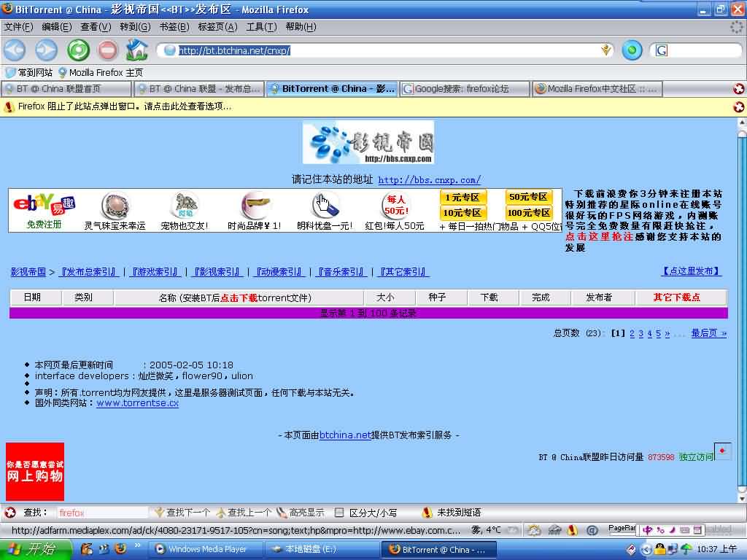Image resolution: width=747 pixels, height=560 pixels.
Task: Toggle the 区分大/小写 match case checkbox
Action: pyautogui.click(x=339, y=513)
